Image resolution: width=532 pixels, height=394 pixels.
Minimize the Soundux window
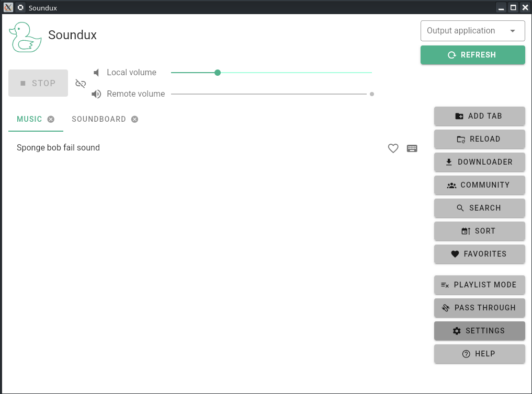click(x=501, y=7)
